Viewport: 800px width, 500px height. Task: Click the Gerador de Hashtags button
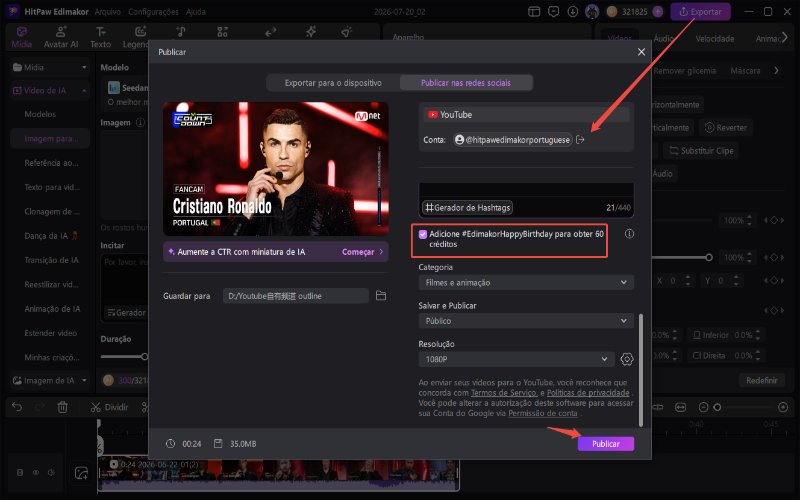pyautogui.click(x=467, y=208)
